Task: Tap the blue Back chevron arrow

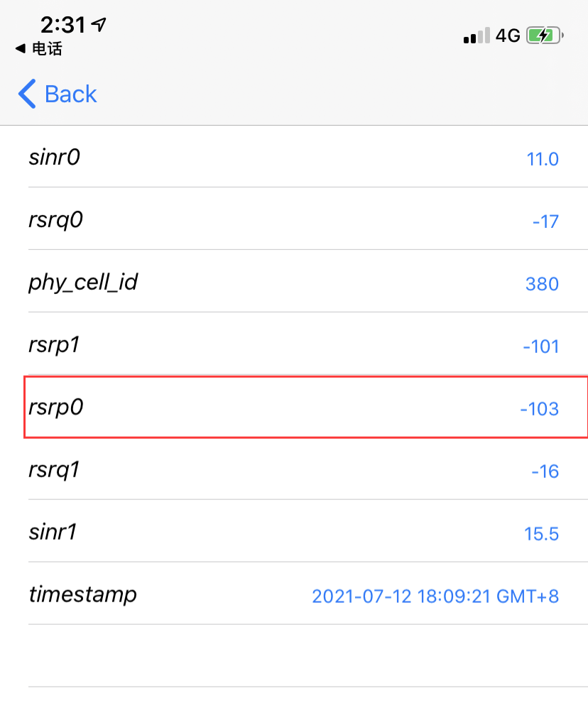Action: pyautogui.click(x=27, y=94)
